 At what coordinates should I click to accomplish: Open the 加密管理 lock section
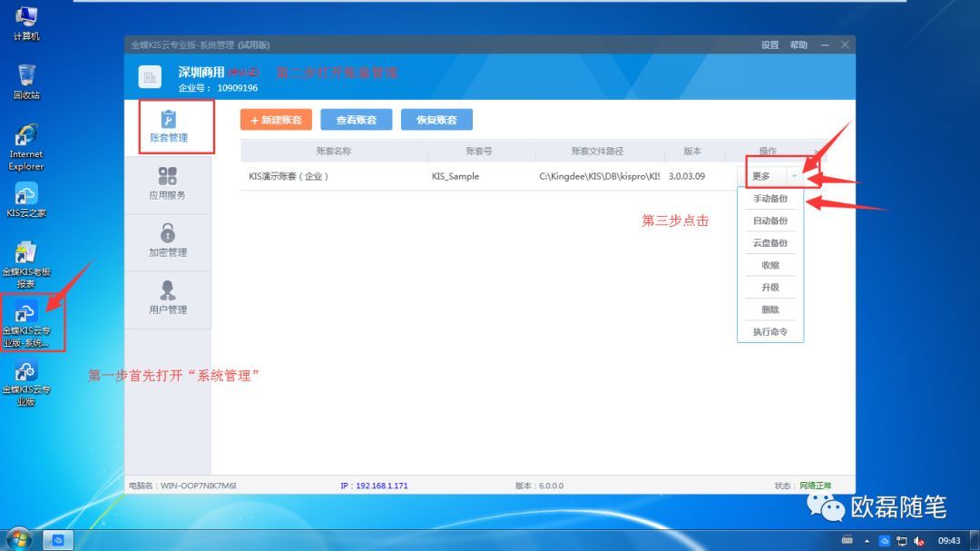point(168,241)
